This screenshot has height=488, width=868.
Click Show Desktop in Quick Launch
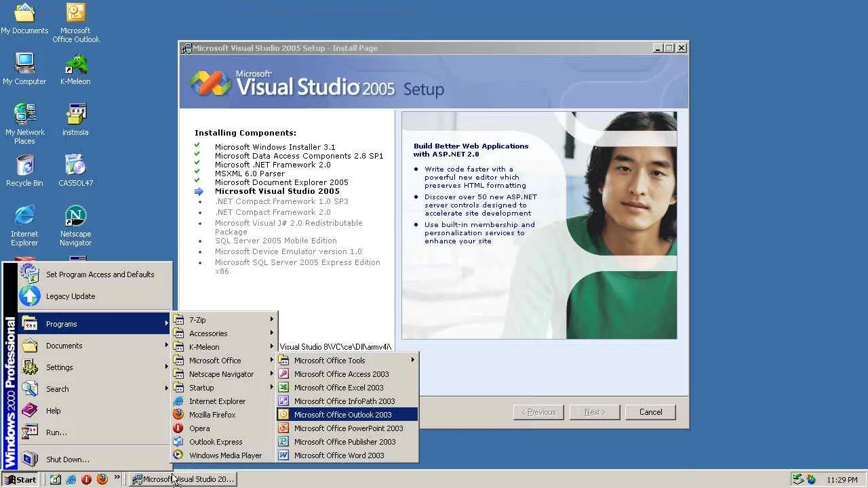tap(56, 479)
